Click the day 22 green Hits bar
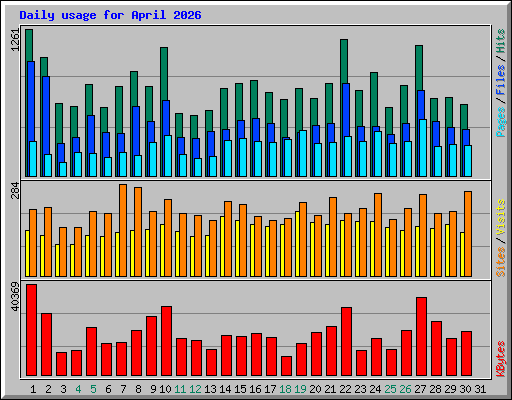Screen dimensions: 512x400 pos(344,61)
